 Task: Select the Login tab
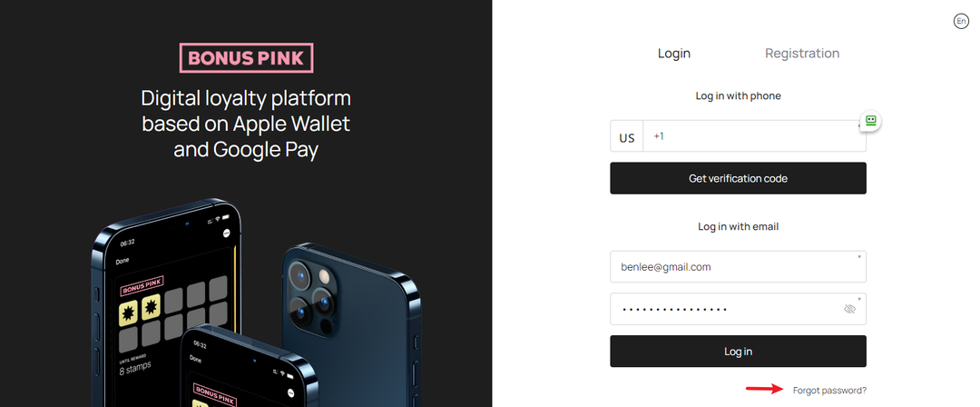click(x=673, y=54)
